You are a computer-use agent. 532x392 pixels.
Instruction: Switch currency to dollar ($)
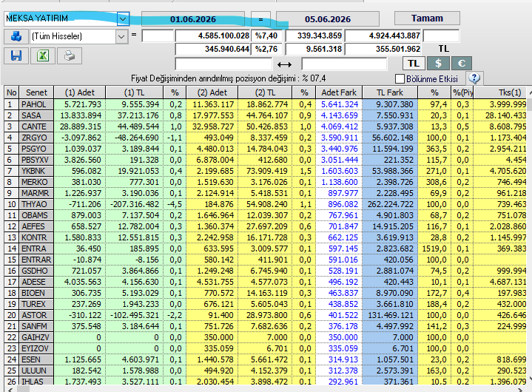pyautogui.click(x=438, y=64)
